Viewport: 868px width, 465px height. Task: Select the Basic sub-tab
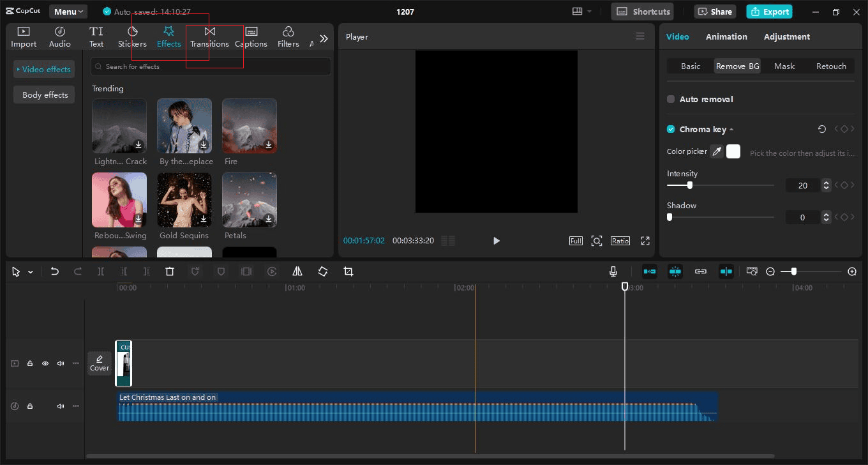pyautogui.click(x=691, y=66)
